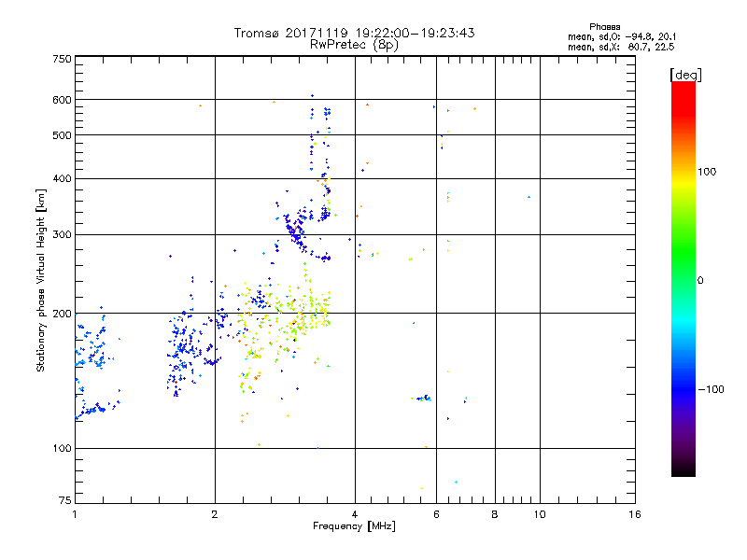This screenshot has width=747, height=560.
Task: Click the 'Stationary phase Virtual Height [km]' axis label
Action: click(41, 281)
